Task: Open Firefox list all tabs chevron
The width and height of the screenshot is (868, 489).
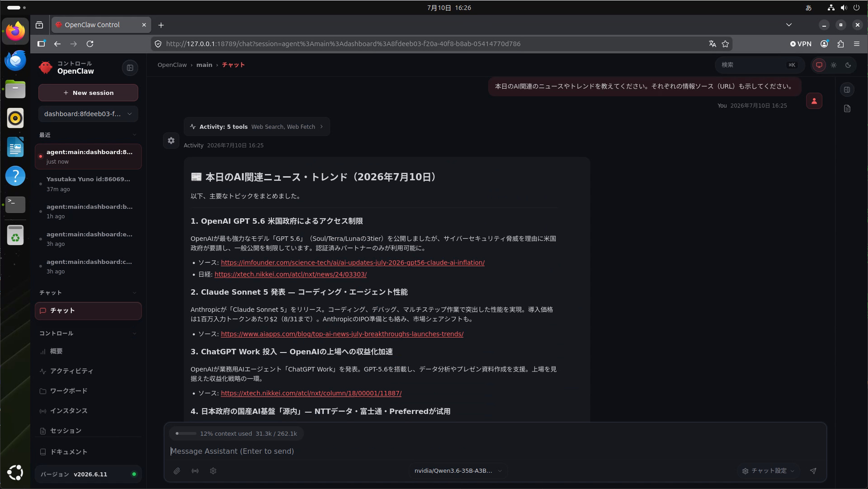Action: point(788,25)
